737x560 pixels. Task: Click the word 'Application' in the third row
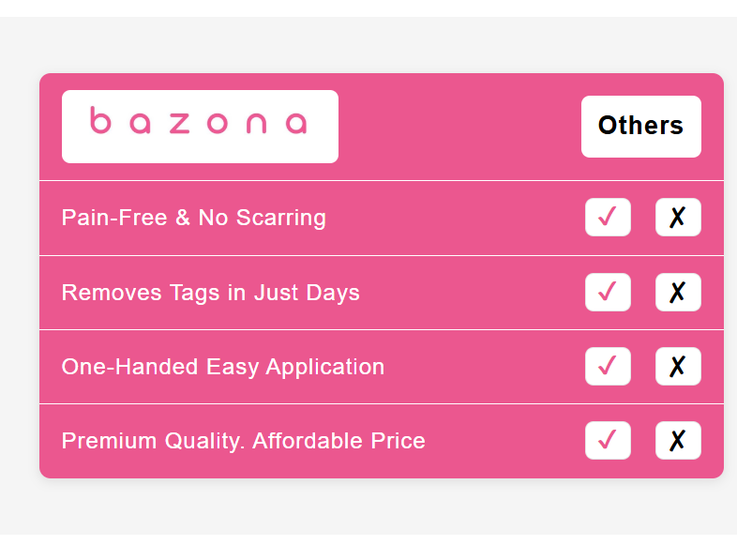coord(324,367)
